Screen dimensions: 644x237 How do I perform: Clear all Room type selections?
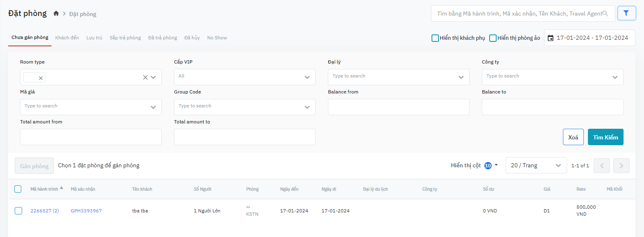pyautogui.click(x=145, y=77)
